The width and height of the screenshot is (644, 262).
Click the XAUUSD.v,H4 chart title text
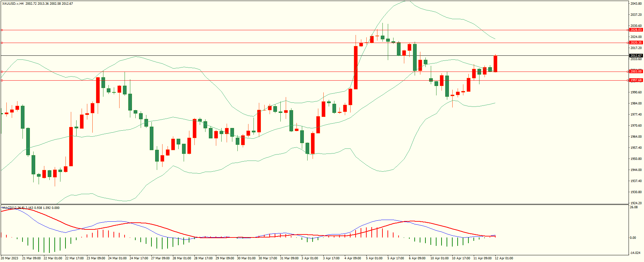13,3
